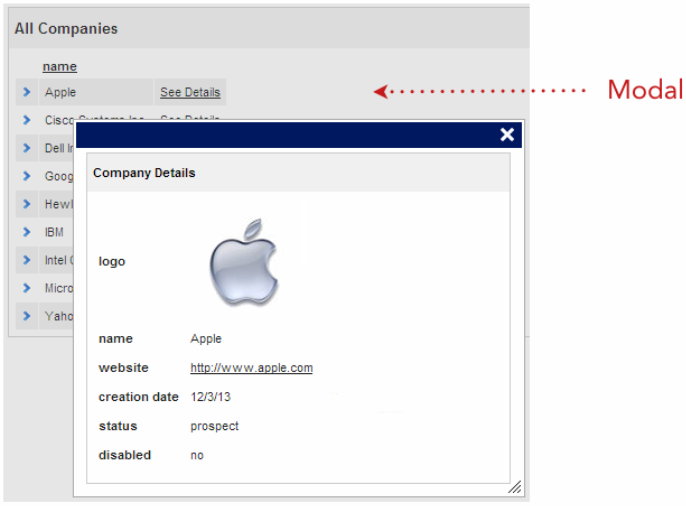Close the Company Details modal

507,134
